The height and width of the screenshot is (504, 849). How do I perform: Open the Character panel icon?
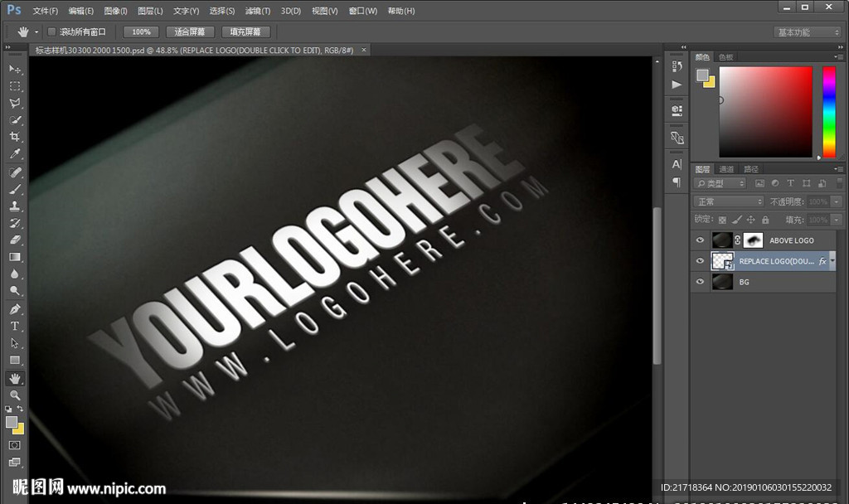677,164
